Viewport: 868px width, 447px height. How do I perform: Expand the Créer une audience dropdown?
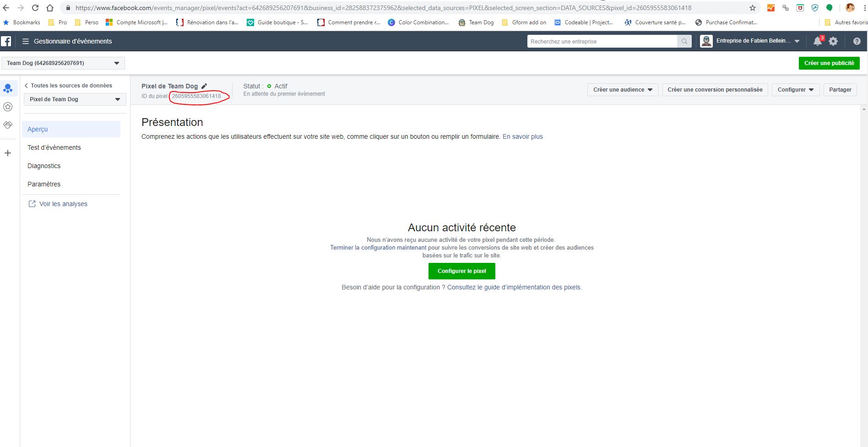(x=623, y=90)
